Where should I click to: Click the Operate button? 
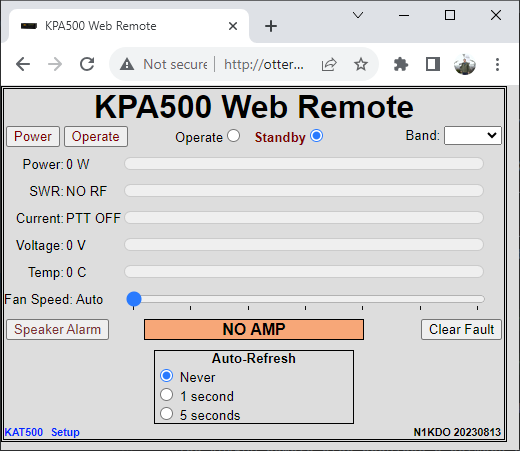coord(96,136)
